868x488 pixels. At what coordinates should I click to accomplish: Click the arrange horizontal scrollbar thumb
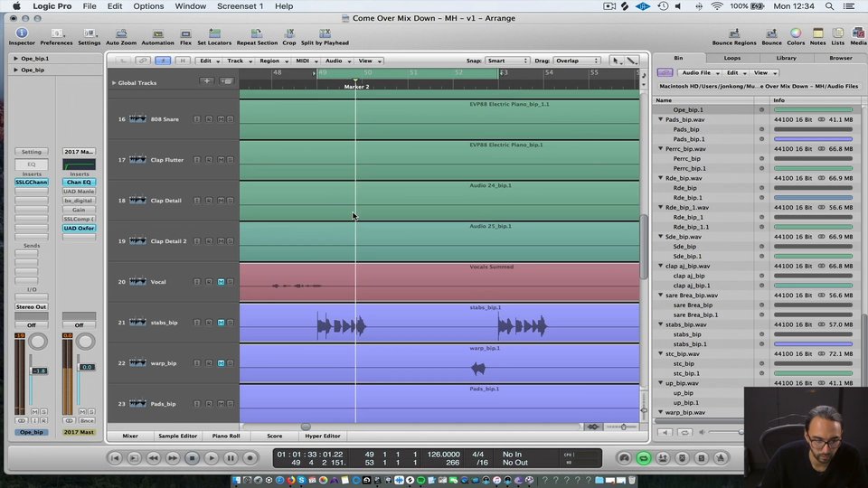(x=306, y=427)
